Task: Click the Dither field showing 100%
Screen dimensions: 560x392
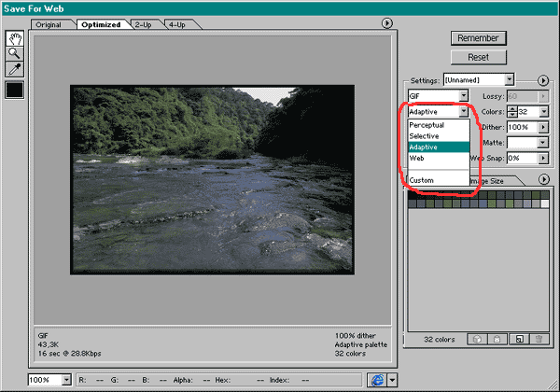Action: 523,127
